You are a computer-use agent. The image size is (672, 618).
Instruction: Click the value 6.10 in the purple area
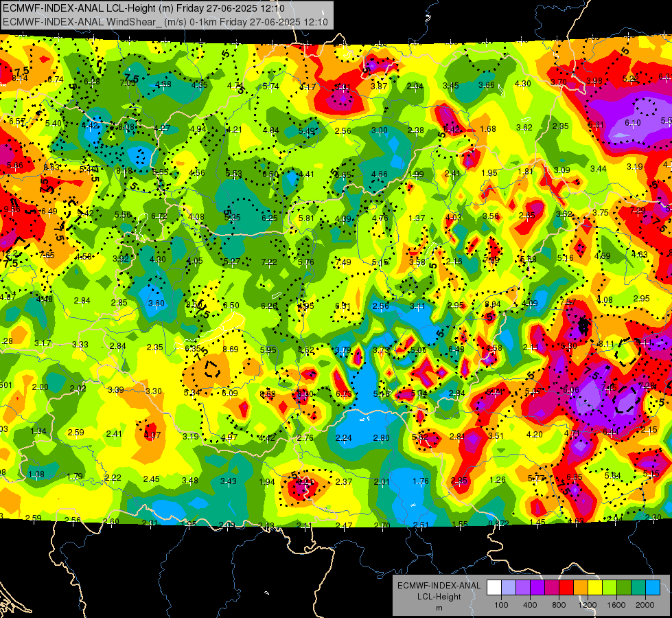click(x=633, y=123)
